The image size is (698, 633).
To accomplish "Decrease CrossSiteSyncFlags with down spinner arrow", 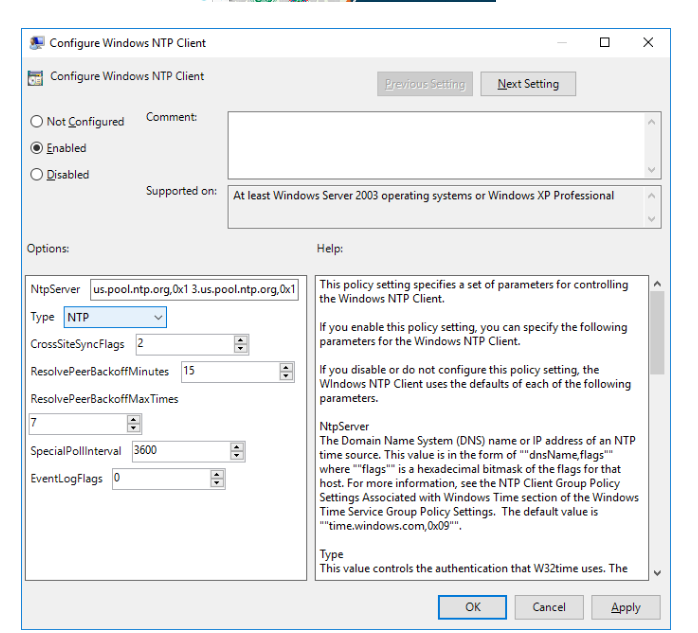I will coord(240,349).
